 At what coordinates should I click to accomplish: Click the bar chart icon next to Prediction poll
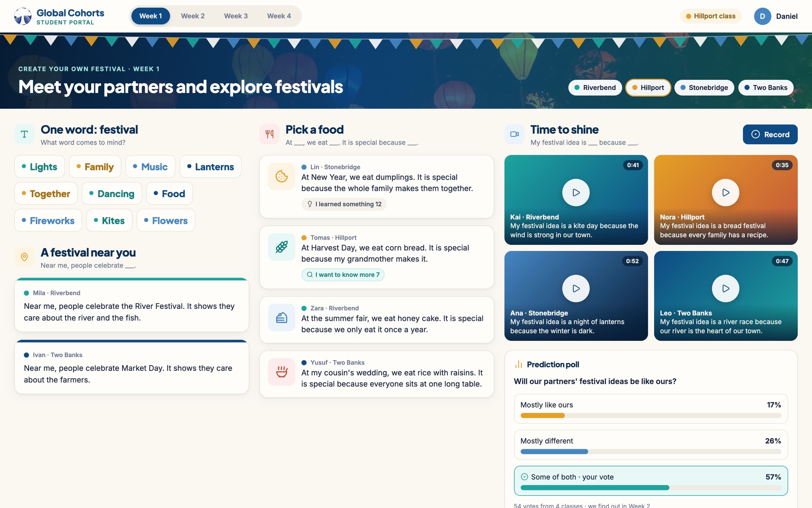coord(519,364)
